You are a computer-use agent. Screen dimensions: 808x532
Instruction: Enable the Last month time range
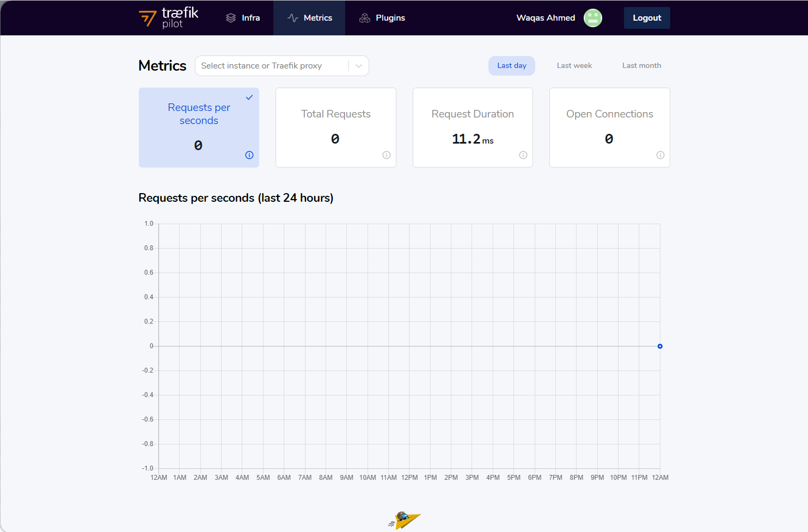point(641,65)
